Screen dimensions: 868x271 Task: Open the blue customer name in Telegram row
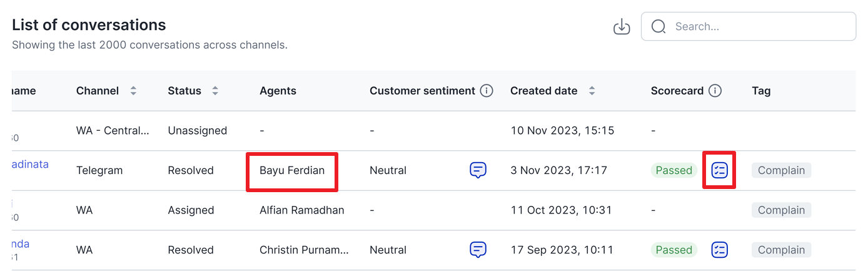click(30, 164)
